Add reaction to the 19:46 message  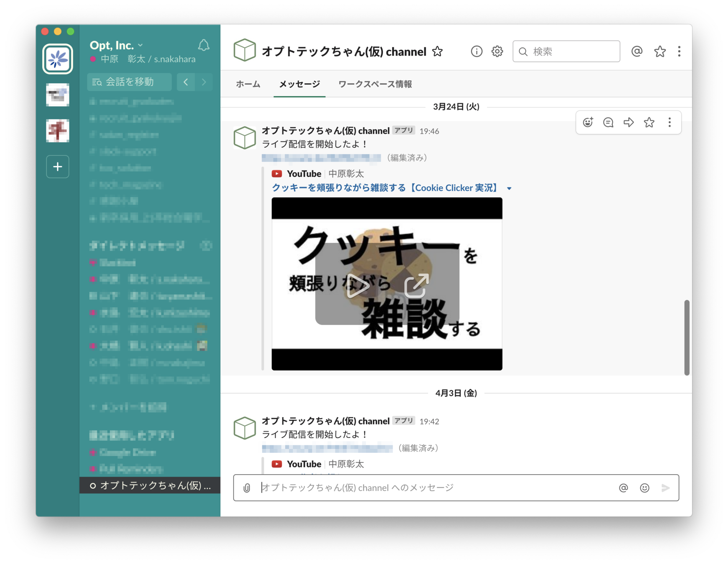coord(588,122)
